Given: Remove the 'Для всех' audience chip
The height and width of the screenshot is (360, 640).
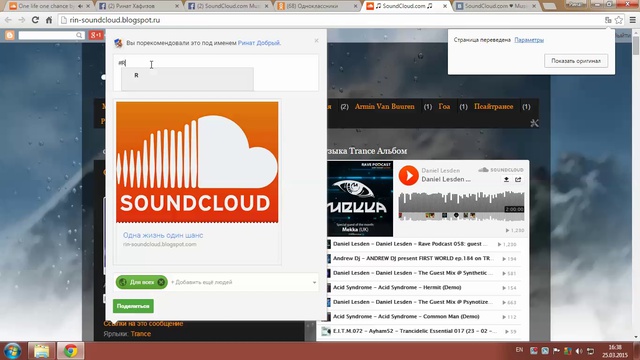Looking at the screenshot, I should click(x=161, y=282).
